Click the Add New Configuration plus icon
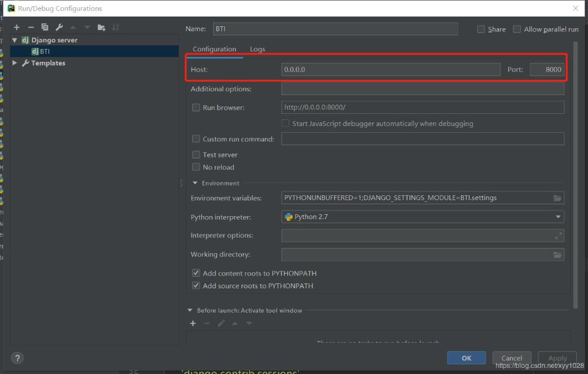 (x=17, y=27)
